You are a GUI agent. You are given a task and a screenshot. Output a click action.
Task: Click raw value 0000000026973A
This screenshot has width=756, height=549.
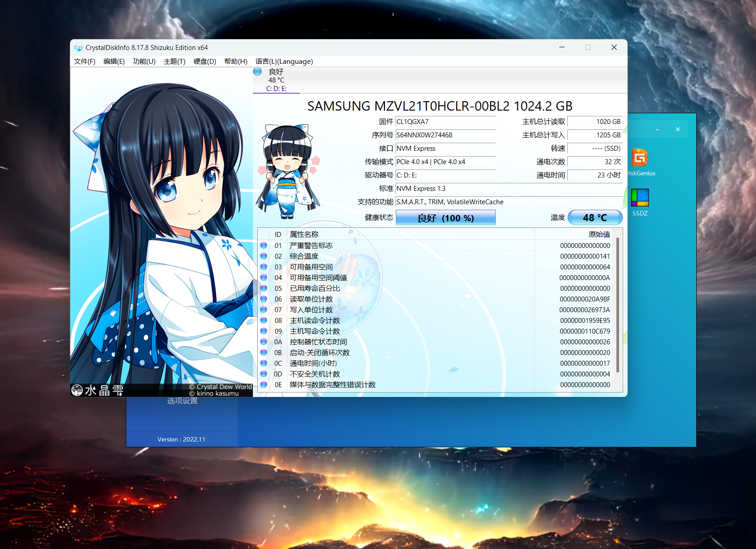tap(585, 310)
